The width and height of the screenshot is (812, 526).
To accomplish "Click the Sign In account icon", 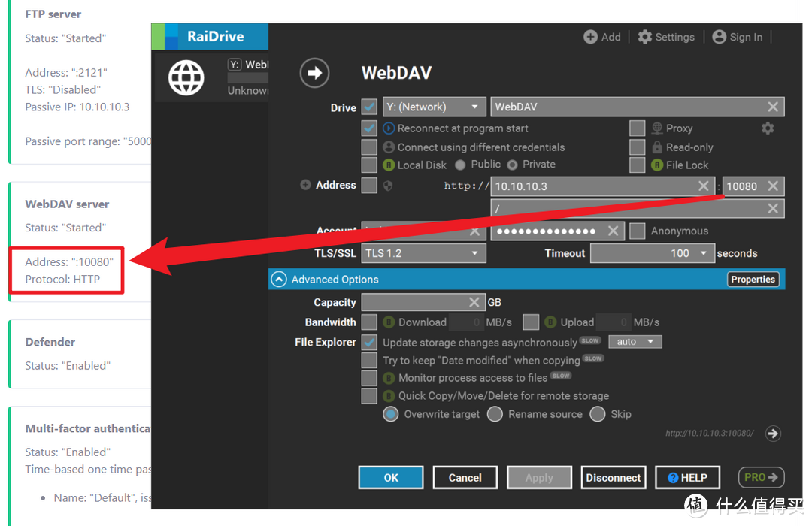I will click(x=720, y=37).
